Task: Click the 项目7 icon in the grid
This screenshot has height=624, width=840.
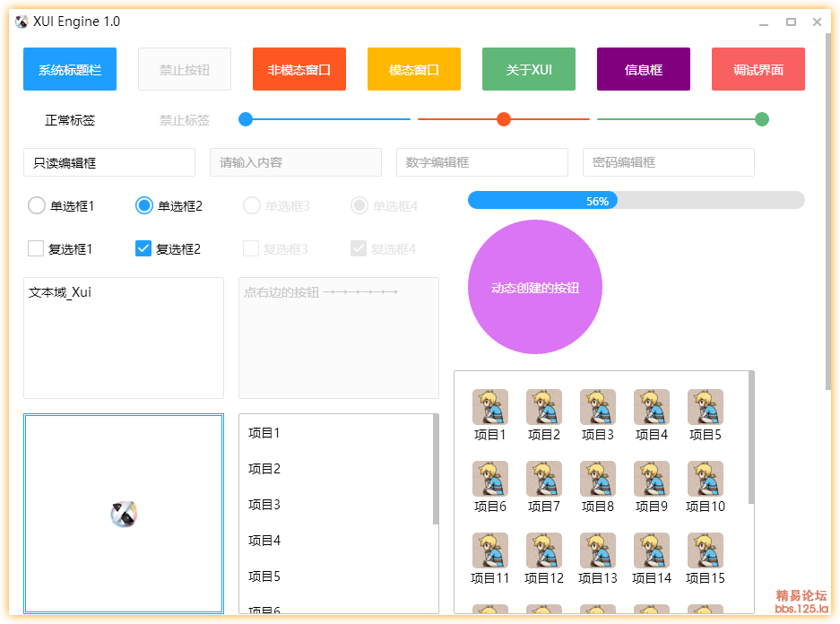Action: 544,479
